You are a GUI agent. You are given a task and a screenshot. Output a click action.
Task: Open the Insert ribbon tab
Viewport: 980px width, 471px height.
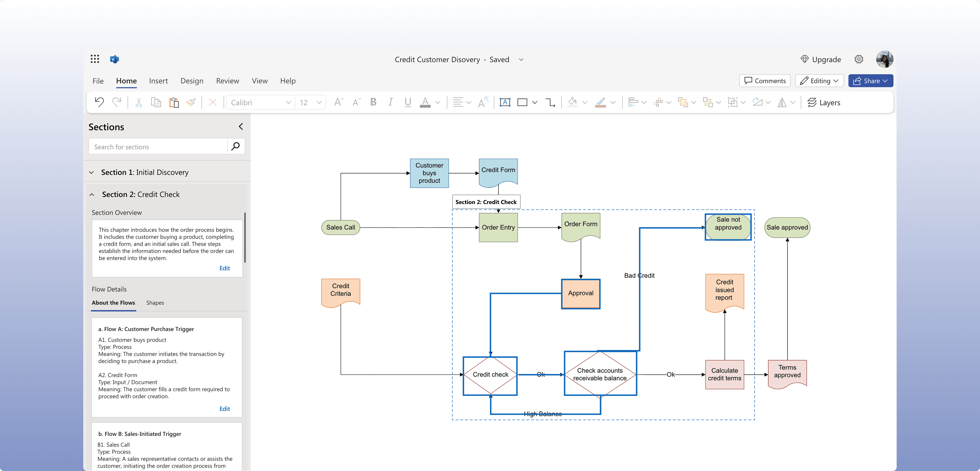(x=158, y=81)
